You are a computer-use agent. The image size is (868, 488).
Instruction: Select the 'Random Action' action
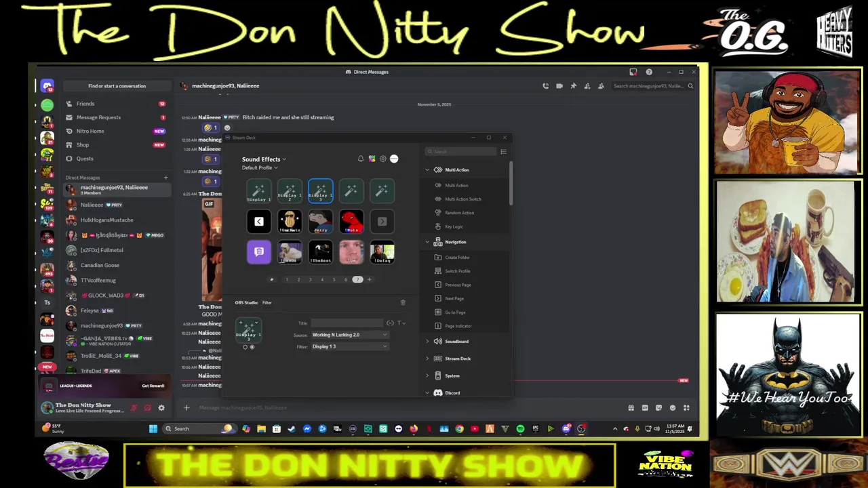click(460, 213)
